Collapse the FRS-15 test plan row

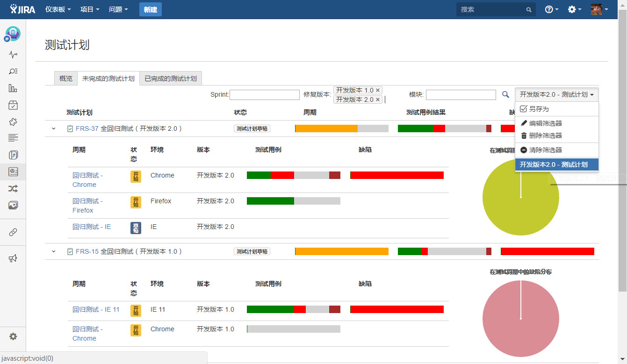click(54, 251)
